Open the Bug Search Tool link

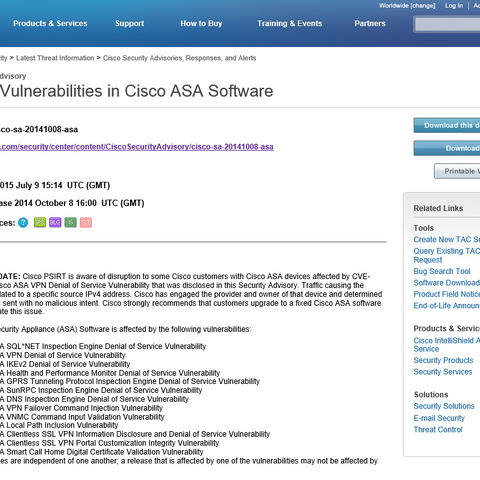pos(442,271)
